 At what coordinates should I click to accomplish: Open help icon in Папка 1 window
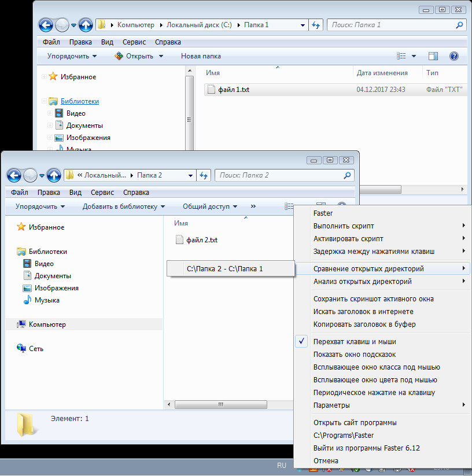(454, 56)
